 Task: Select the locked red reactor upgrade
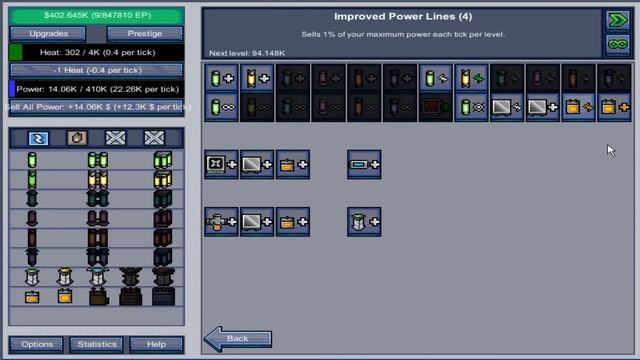[436, 107]
